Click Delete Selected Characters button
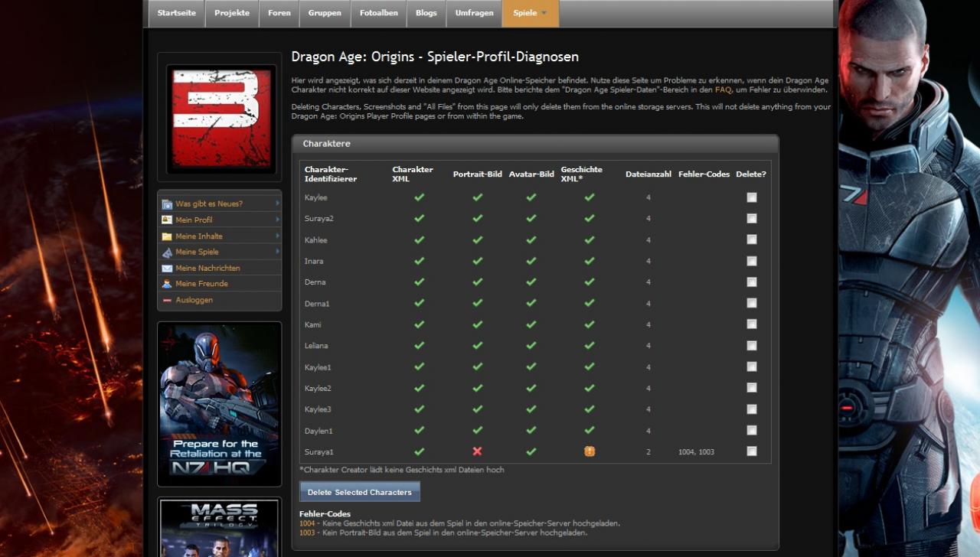Viewport: 980px width, 557px height. coord(360,492)
